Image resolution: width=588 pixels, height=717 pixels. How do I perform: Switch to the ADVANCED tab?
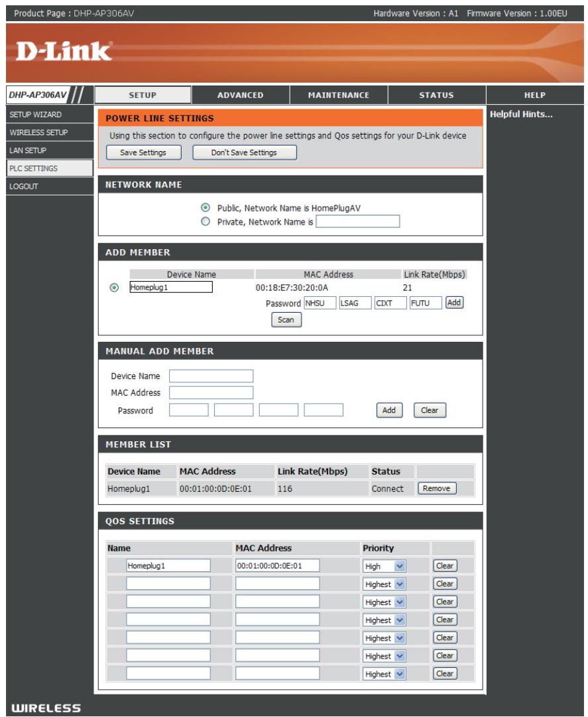click(x=241, y=95)
